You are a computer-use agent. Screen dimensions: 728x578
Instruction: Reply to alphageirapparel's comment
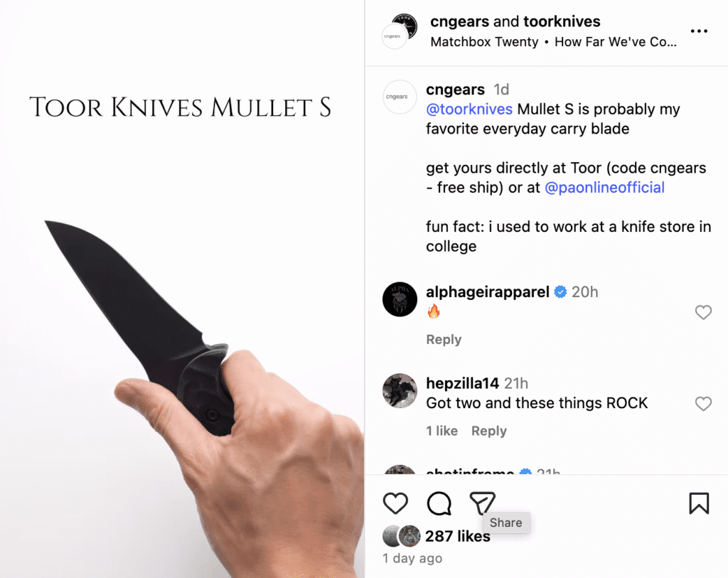444,339
